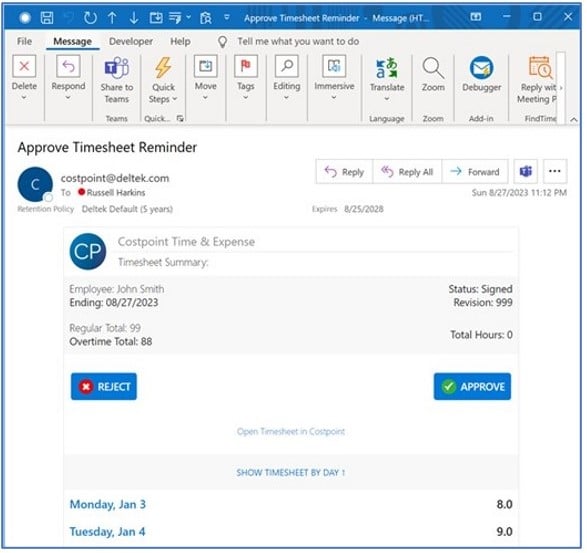This screenshot has height=553, width=587.
Task: Click sender address costpoint@deltek.com
Action: click(115, 178)
